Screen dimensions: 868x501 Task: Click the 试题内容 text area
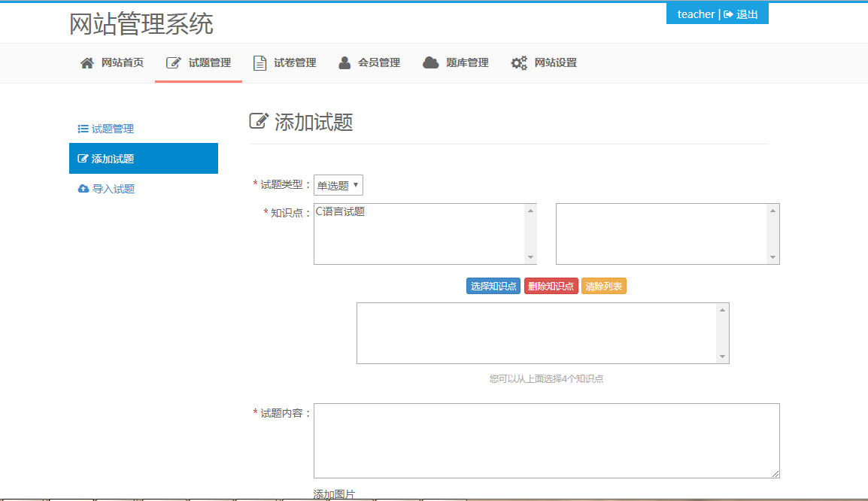click(546, 441)
